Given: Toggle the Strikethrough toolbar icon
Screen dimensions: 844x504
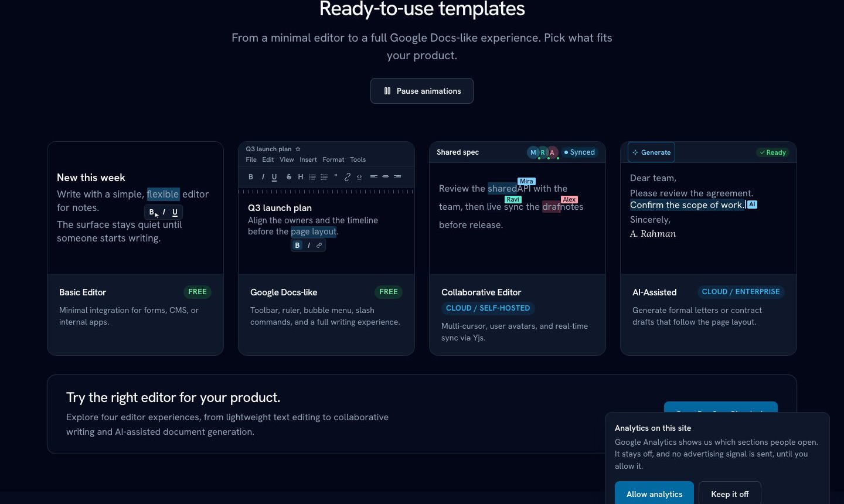Looking at the screenshot, I should [289, 177].
